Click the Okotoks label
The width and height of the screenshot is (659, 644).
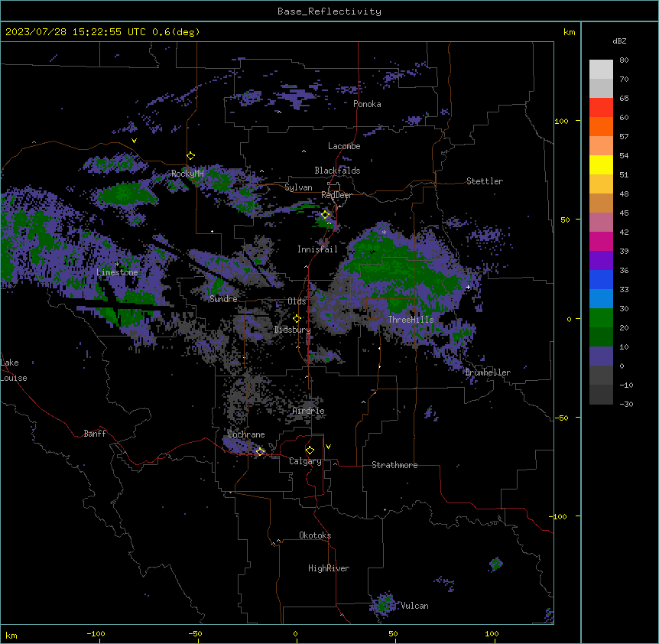click(315, 535)
